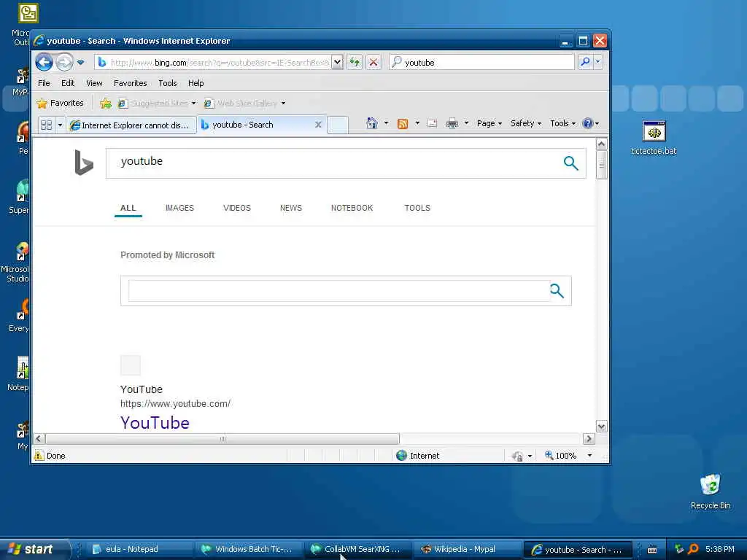Close the youtube - Search tab
This screenshot has width=747, height=560.
(x=318, y=125)
